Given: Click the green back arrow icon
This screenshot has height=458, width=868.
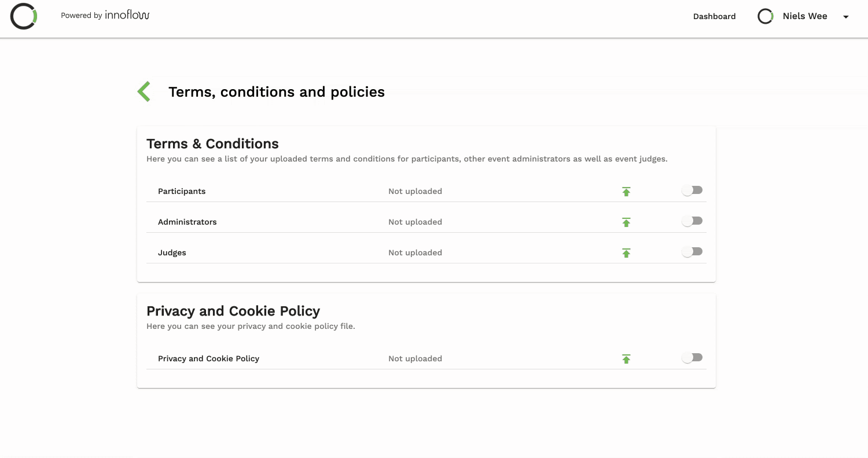Looking at the screenshot, I should coord(144,91).
